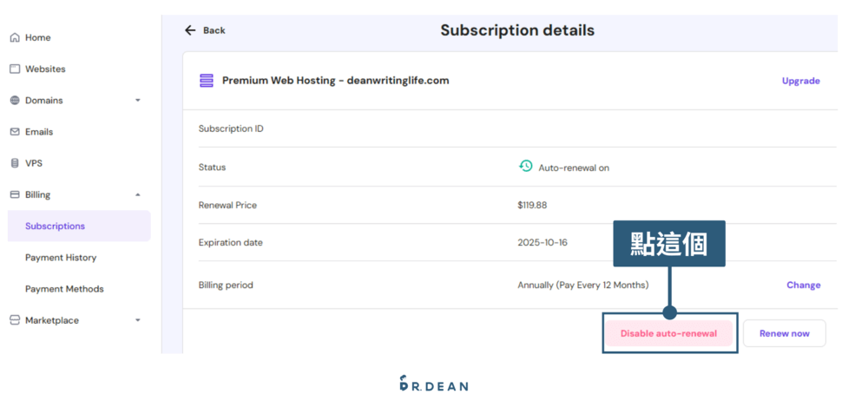Open the Subscriptions menu item
Screen dimensions: 868x407
[x=55, y=226]
